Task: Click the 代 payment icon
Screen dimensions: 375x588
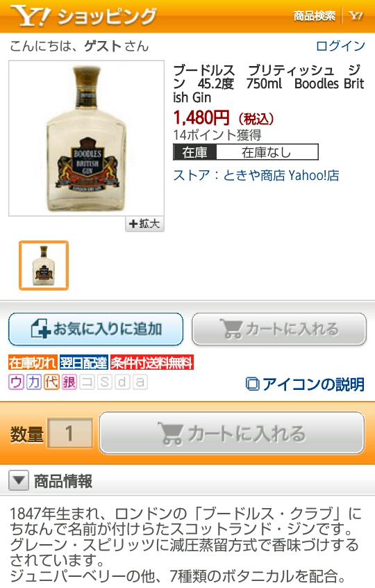Action: [51, 382]
